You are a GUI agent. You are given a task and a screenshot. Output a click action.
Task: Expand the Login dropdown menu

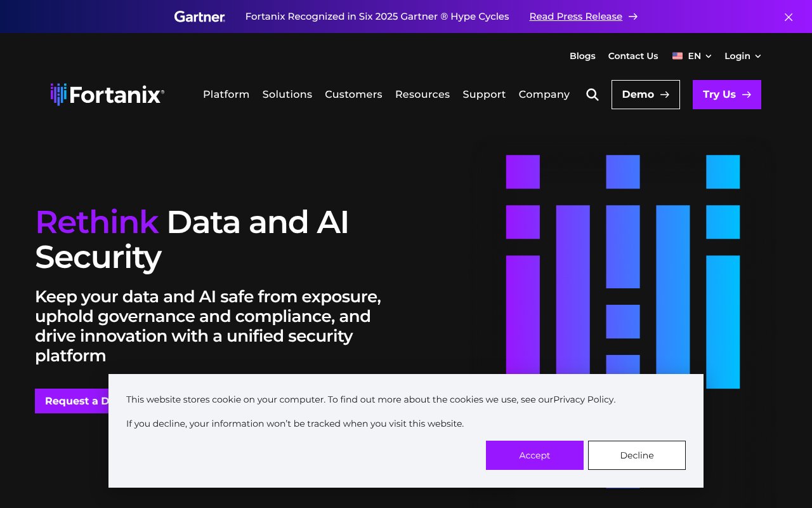pos(742,56)
